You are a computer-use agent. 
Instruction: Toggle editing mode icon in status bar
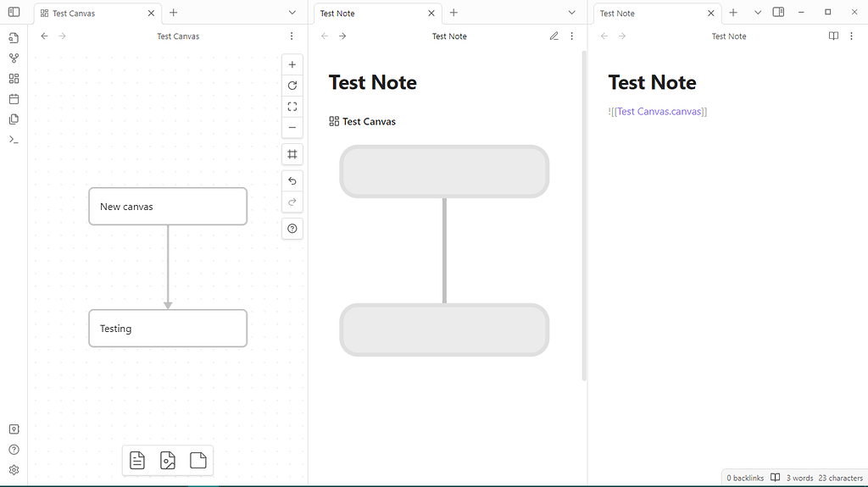(x=775, y=478)
